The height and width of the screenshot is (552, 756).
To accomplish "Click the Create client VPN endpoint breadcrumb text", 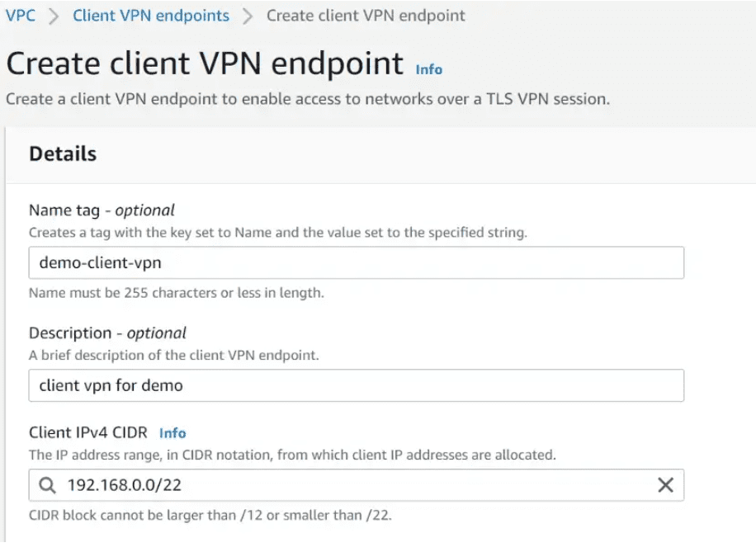I will coord(366,16).
